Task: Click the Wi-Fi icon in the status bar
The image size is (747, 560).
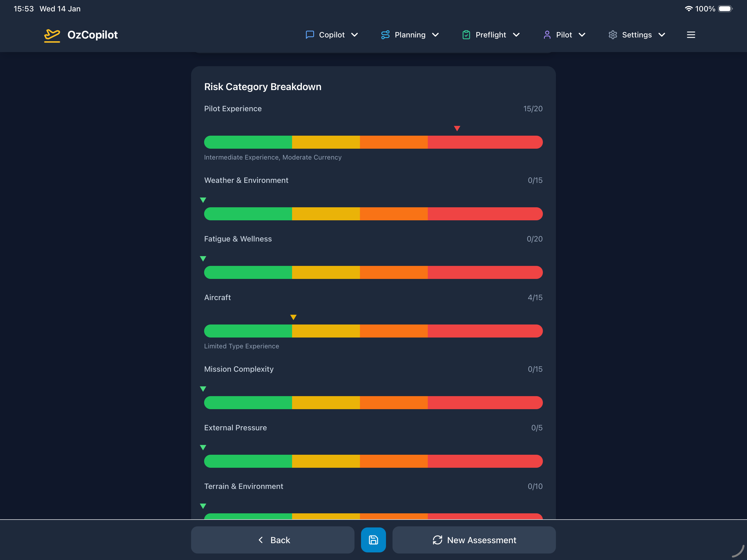Action: pyautogui.click(x=688, y=9)
